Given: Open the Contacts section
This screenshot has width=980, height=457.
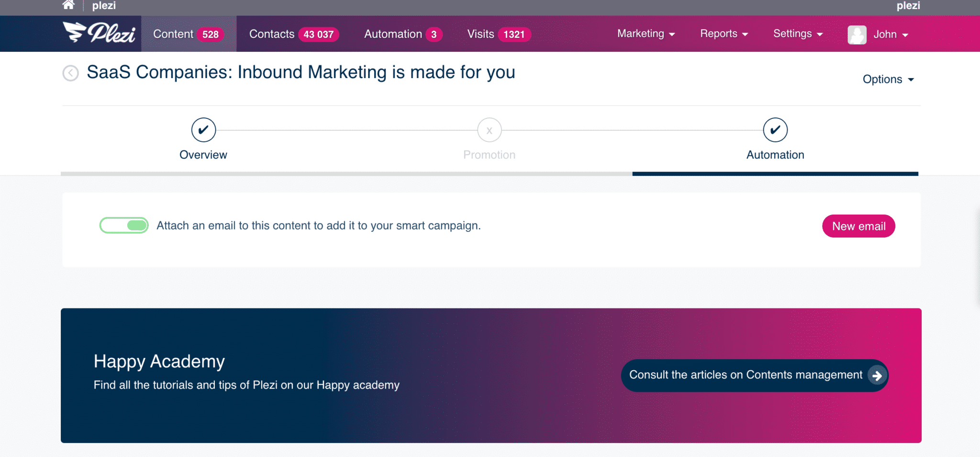Looking at the screenshot, I should pyautogui.click(x=294, y=34).
